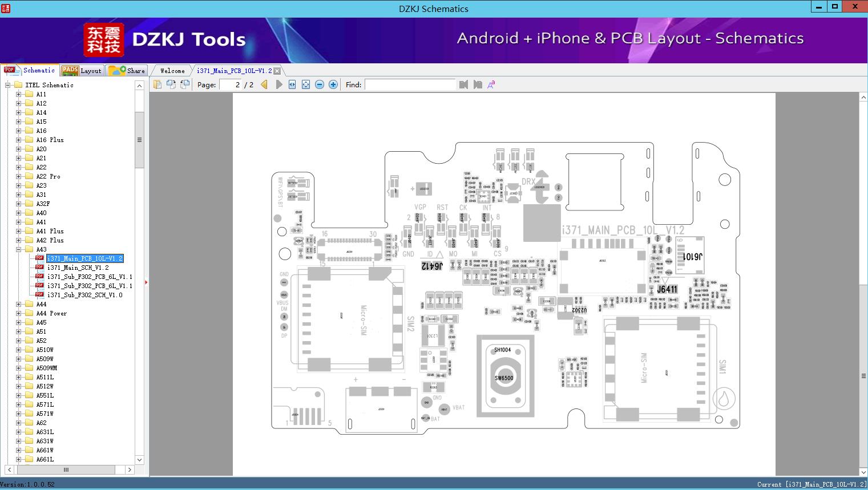The height and width of the screenshot is (490, 868).
Task: Open second i371_Sub_F302_PCB_6L_V1.1 PDF file
Action: pos(90,286)
